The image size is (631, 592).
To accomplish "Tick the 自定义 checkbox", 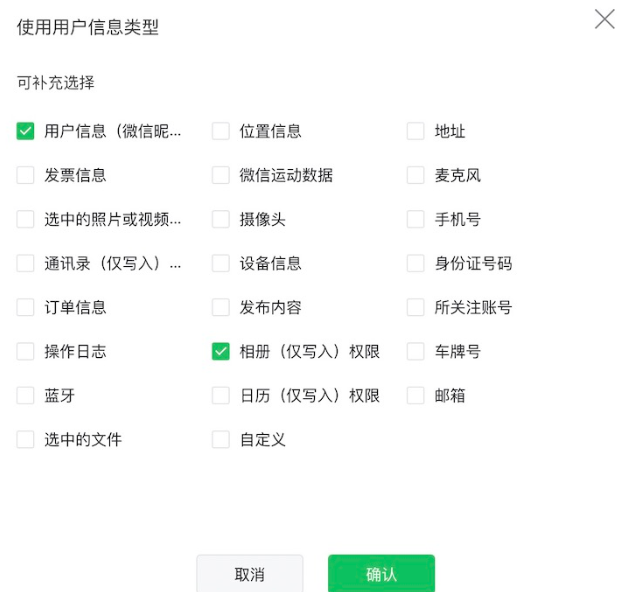I will 221,439.
